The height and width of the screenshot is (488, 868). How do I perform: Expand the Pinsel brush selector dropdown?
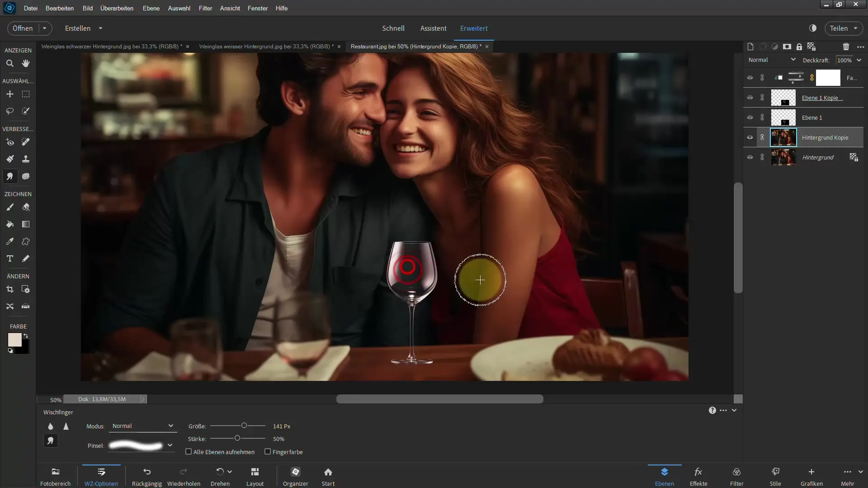(170, 445)
